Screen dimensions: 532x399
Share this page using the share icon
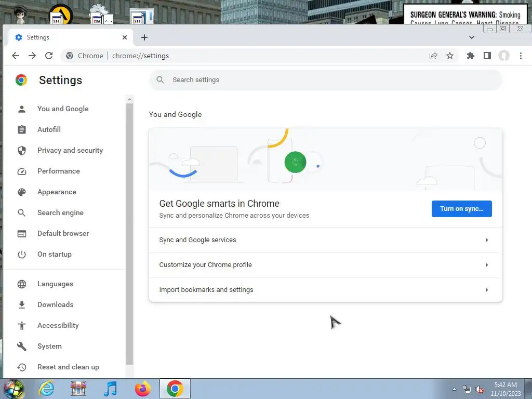pos(433,56)
